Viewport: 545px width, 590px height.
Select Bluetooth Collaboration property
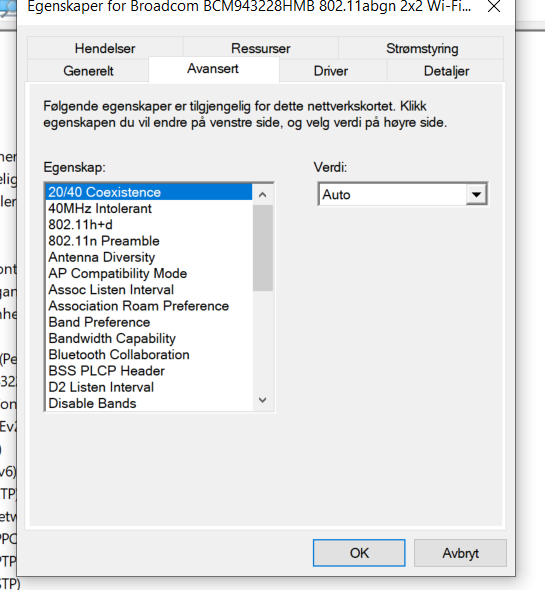(x=149, y=354)
